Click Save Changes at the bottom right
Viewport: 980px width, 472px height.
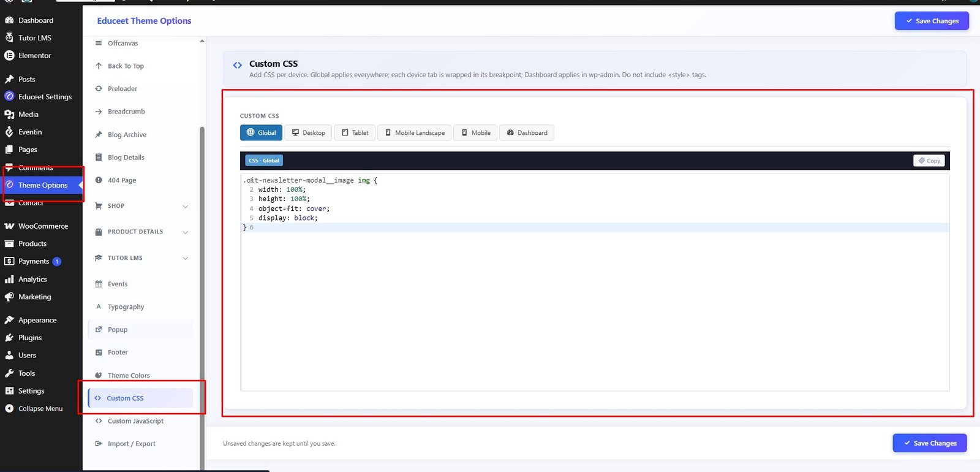pyautogui.click(x=930, y=443)
